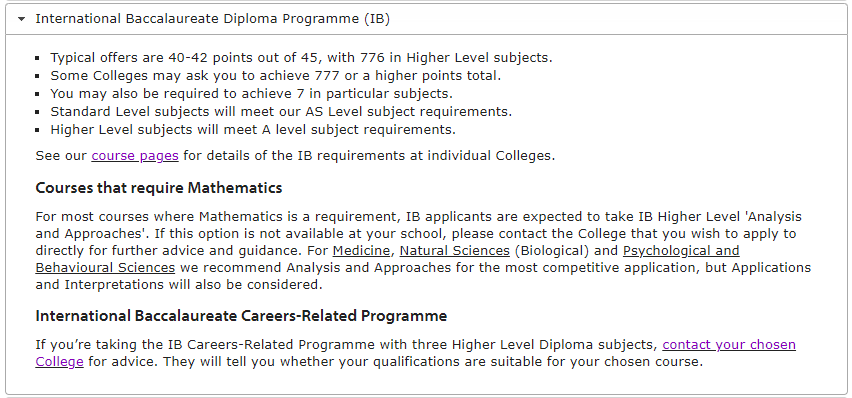Open the Medicine course link
Screen dimensions: 852x398
click(361, 251)
